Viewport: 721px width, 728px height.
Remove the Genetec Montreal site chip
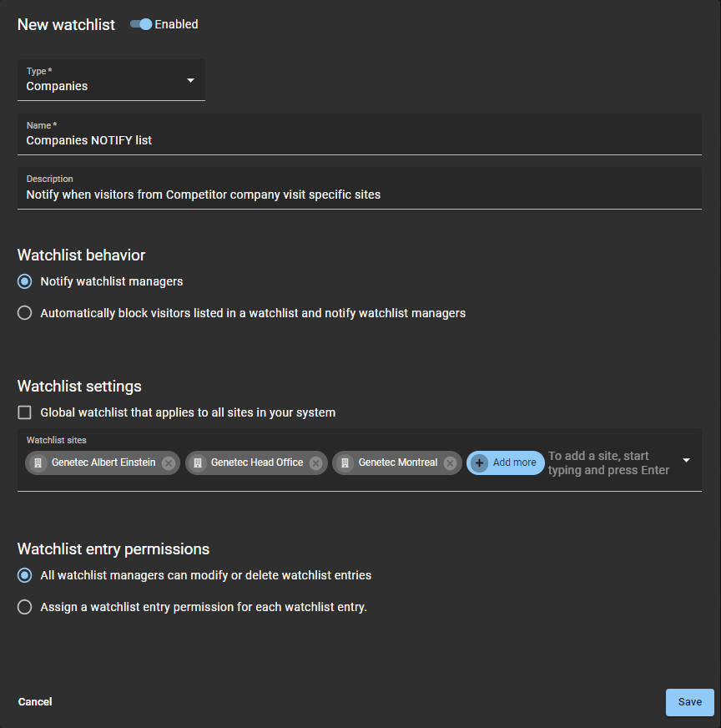[451, 463]
